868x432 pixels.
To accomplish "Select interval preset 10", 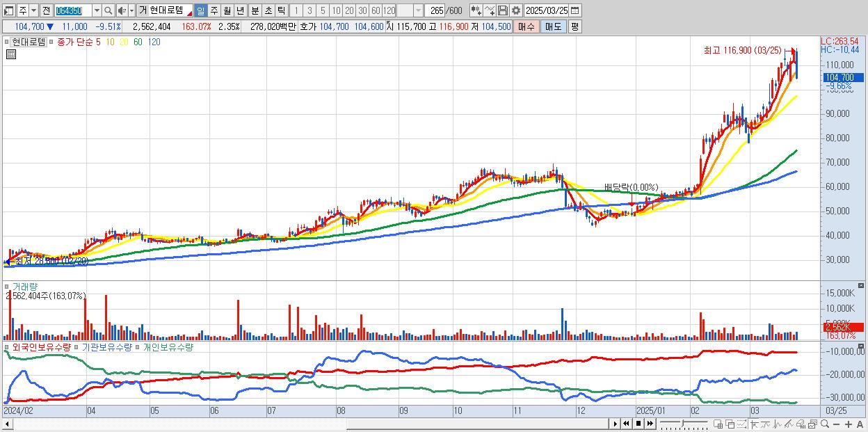I will tap(336, 10).
